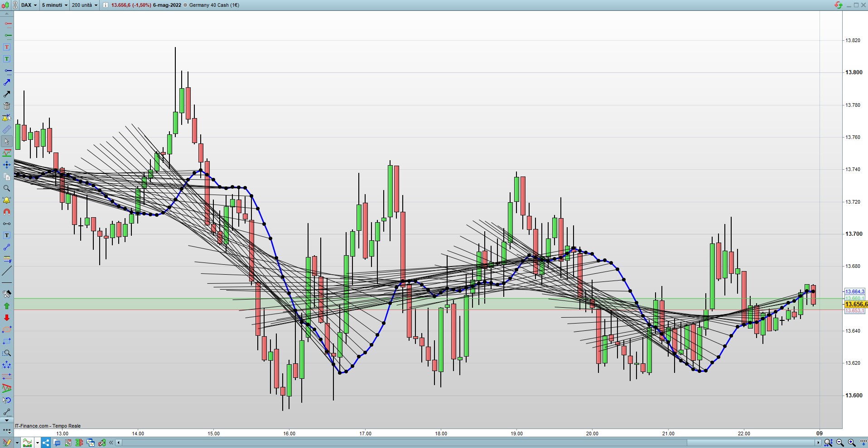Click the copy objects icon
The image size is (868, 448).
tap(7, 176)
